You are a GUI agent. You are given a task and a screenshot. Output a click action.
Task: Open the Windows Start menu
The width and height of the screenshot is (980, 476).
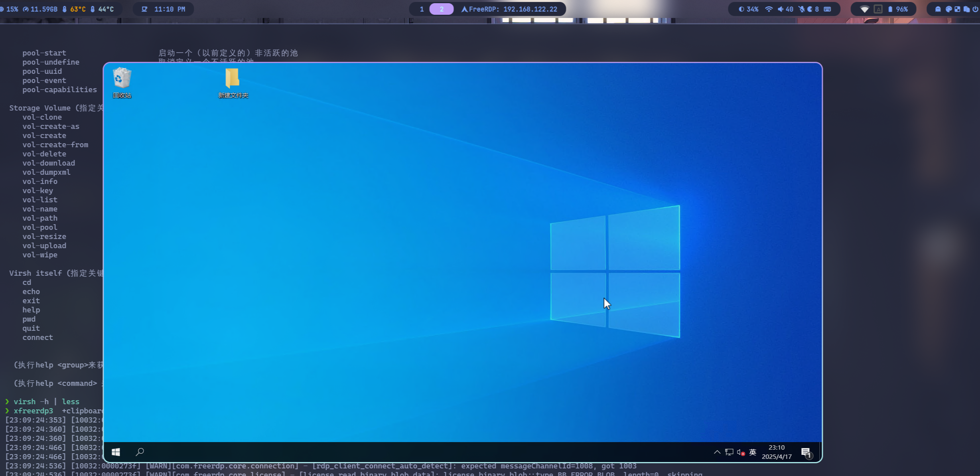116,452
